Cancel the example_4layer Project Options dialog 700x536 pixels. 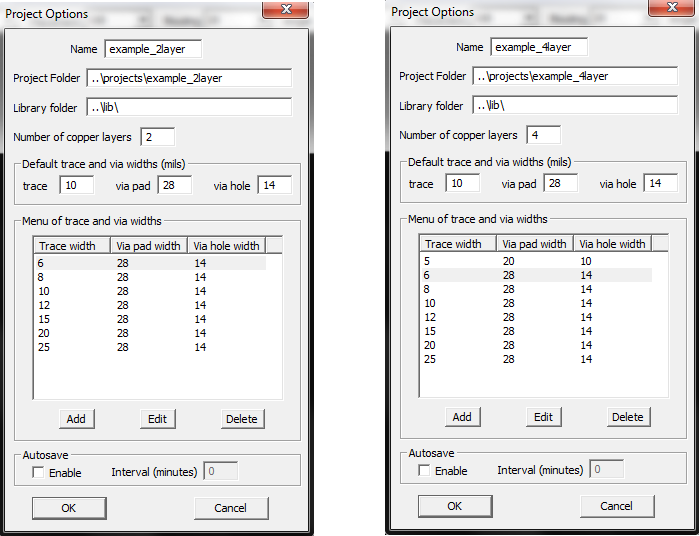click(x=617, y=506)
